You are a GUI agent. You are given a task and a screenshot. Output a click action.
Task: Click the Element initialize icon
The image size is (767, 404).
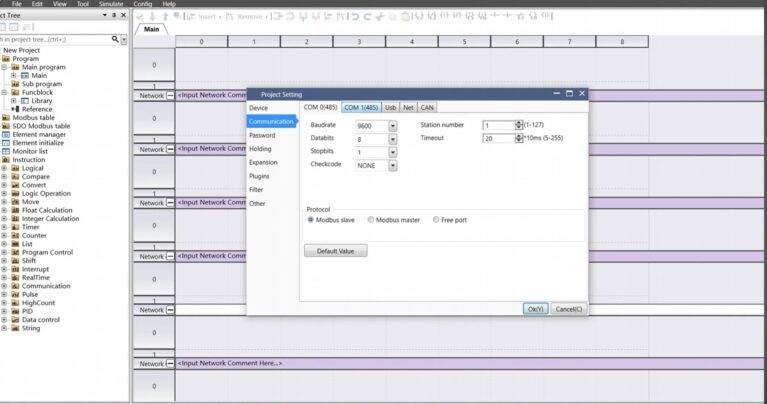pyautogui.click(x=6, y=143)
